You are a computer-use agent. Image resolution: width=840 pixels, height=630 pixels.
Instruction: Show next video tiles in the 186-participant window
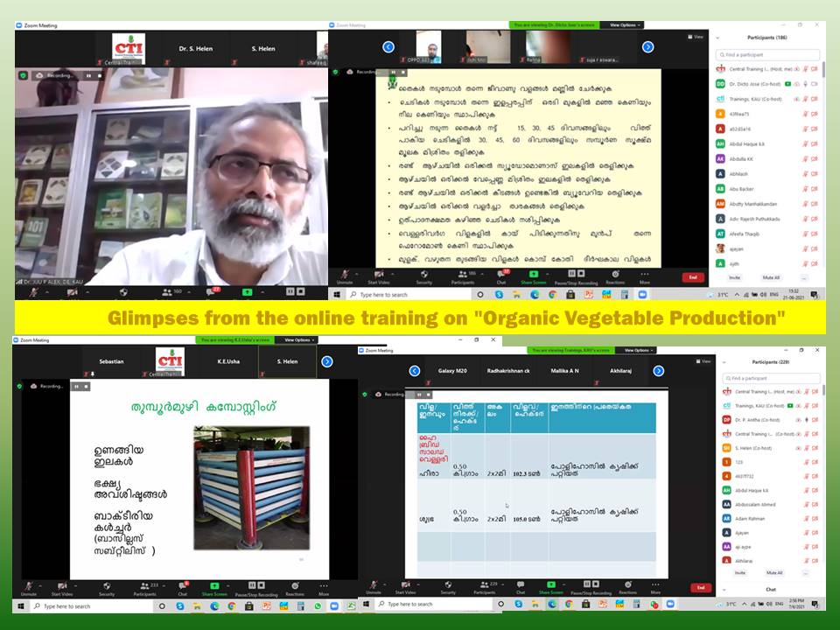647,47
